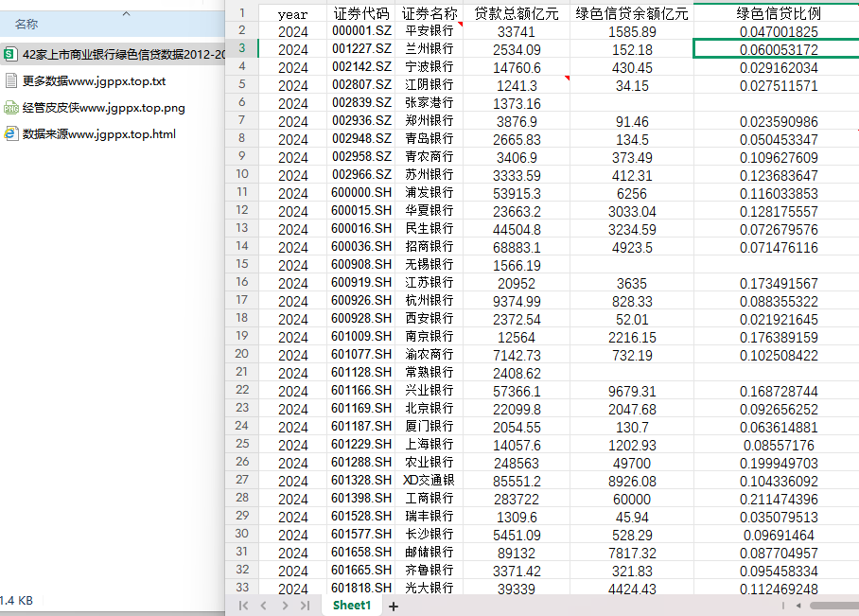The height and width of the screenshot is (616, 859).
Task: Click the 招商银行 cell
Action: 429,247
